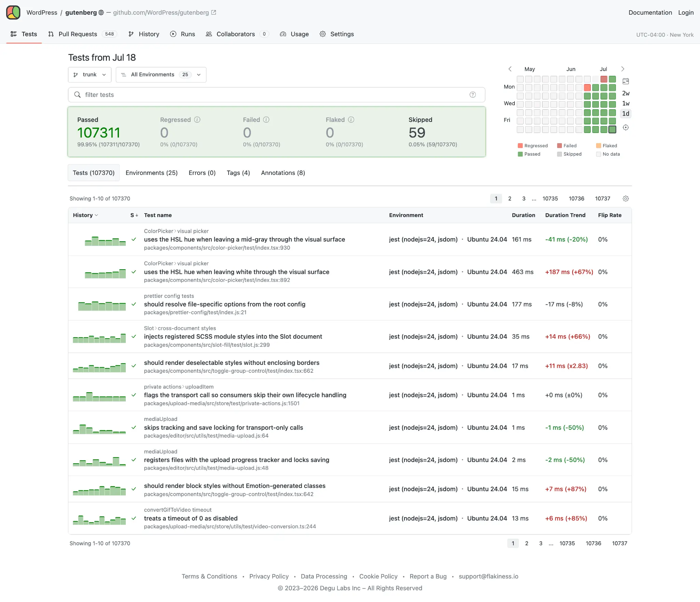Switch to the Pull Requests tab

[x=82, y=34]
